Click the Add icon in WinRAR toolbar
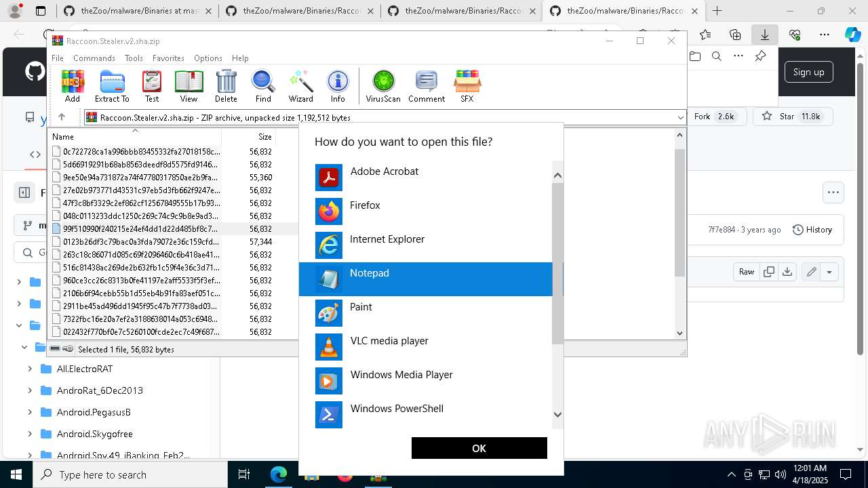The height and width of the screenshot is (488, 868). coord(73,86)
